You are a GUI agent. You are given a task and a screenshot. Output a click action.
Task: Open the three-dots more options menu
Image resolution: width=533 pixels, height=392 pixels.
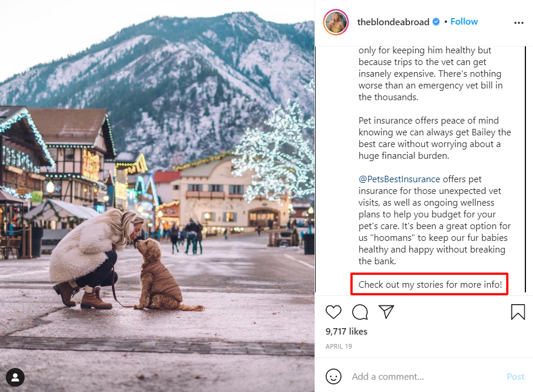pyautogui.click(x=518, y=23)
